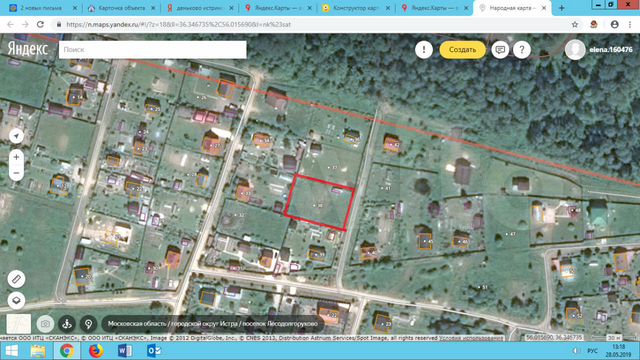Select the ruler measurement tool
Image resolution: width=640 pixels, height=360 pixels.
(16, 279)
